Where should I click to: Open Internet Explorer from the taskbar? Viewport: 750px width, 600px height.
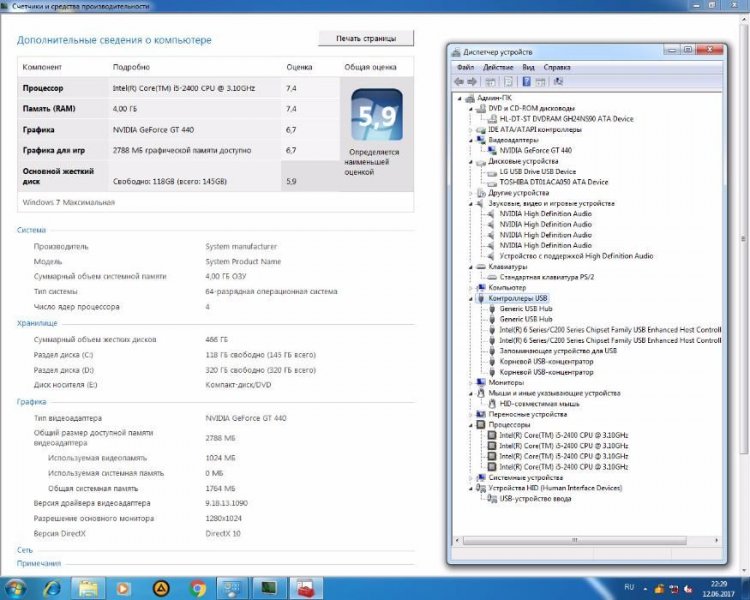[52, 588]
